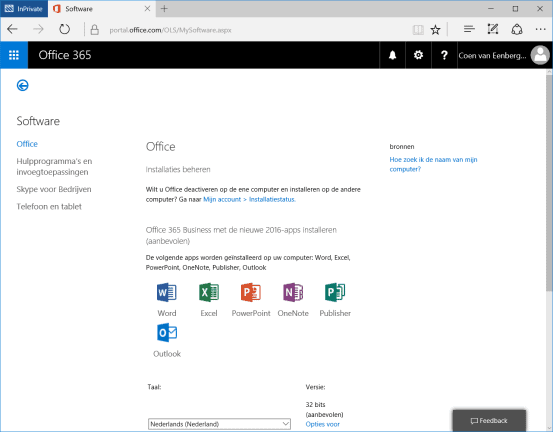The height and width of the screenshot is (432, 553).
Task: Refresh the page in the browser
Action: click(64, 29)
